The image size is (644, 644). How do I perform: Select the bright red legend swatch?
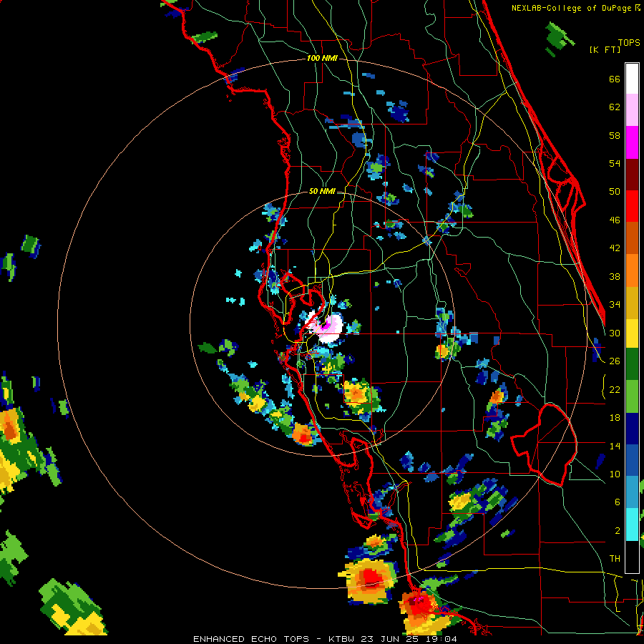point(632,206)
